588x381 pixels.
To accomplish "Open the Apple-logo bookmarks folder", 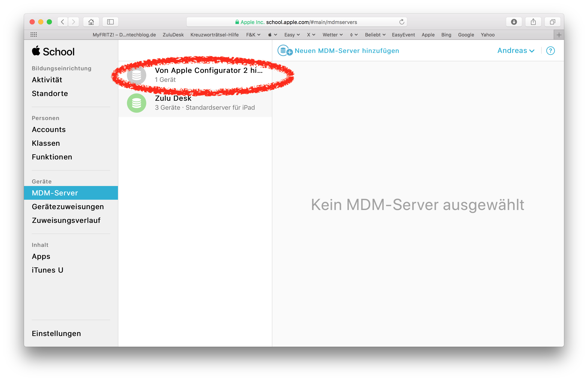I will coord(273,35).
